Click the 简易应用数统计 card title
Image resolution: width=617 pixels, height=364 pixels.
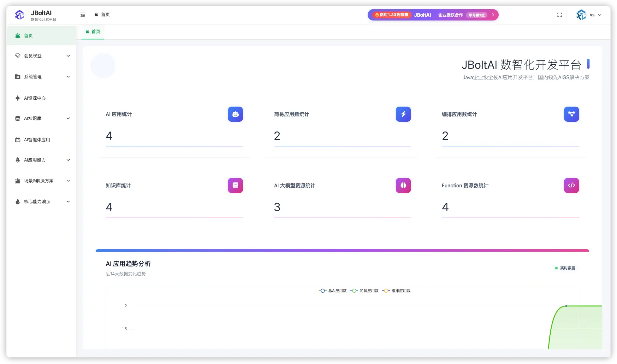(x=292, y=114)
